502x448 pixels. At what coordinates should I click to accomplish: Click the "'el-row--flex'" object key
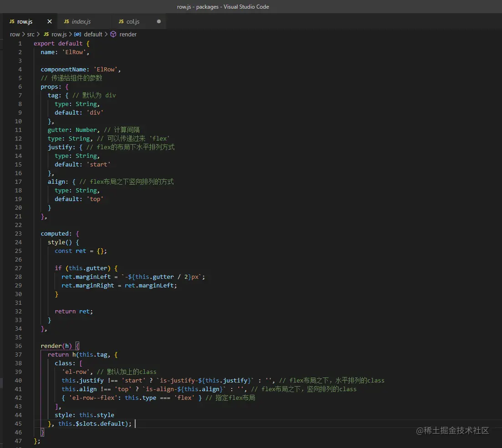tap(93, 398)
